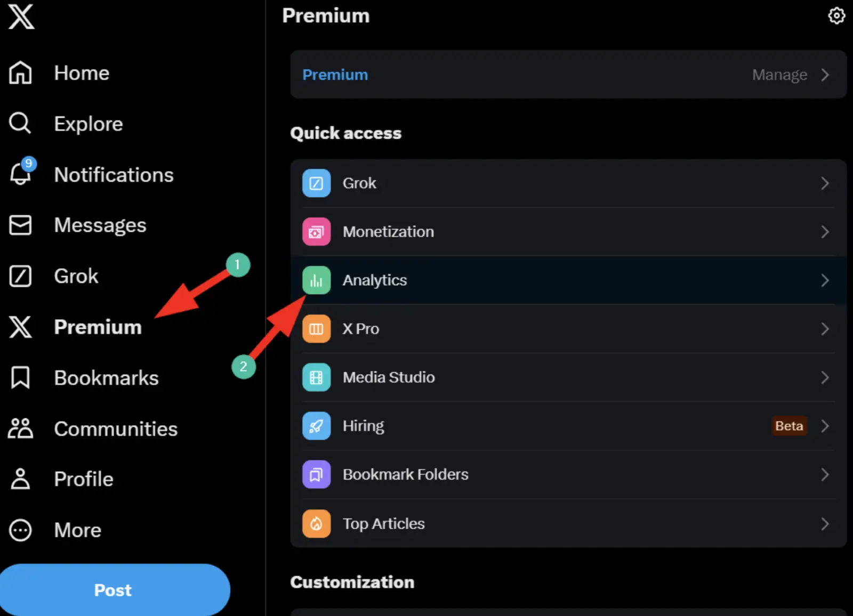The image size is (853, 616).
Task: Open the X logo at top left
Action: [x=20, y=17]
